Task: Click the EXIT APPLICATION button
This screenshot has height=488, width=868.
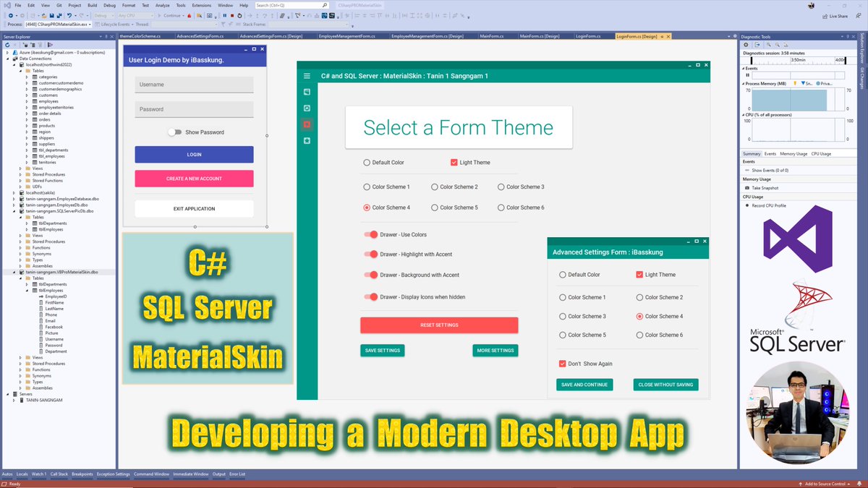Action: tap(194, 209)
